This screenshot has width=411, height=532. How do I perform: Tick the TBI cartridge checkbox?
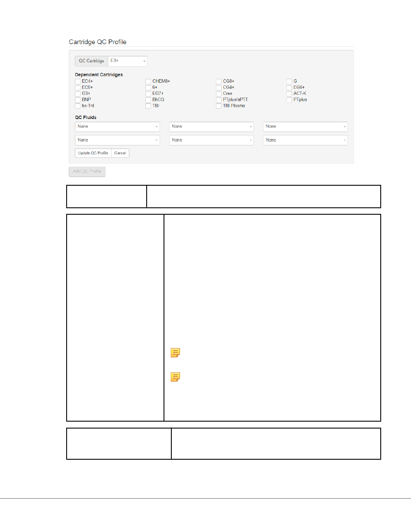pos(148,106)
